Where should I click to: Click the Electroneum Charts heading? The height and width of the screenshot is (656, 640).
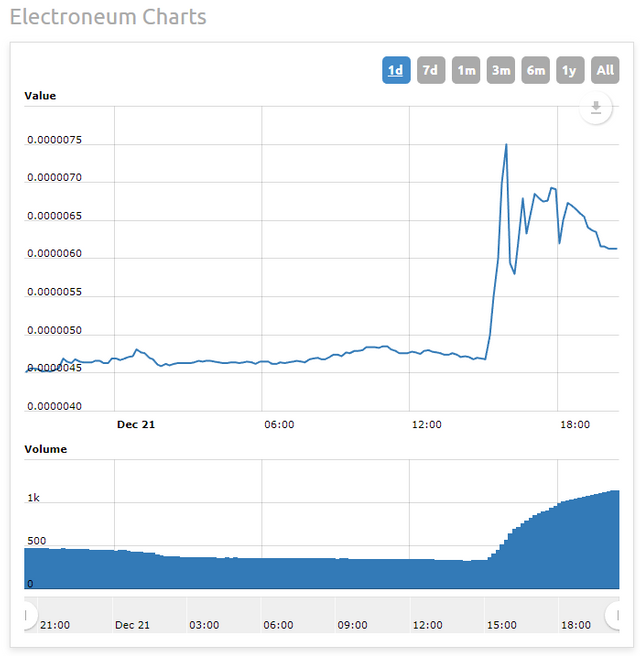point(108,17)
